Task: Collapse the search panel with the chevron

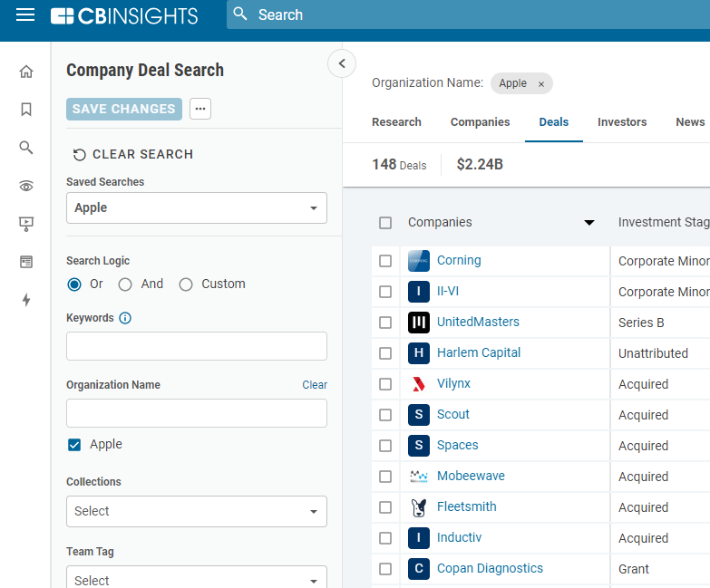Action: coord(342,63)
